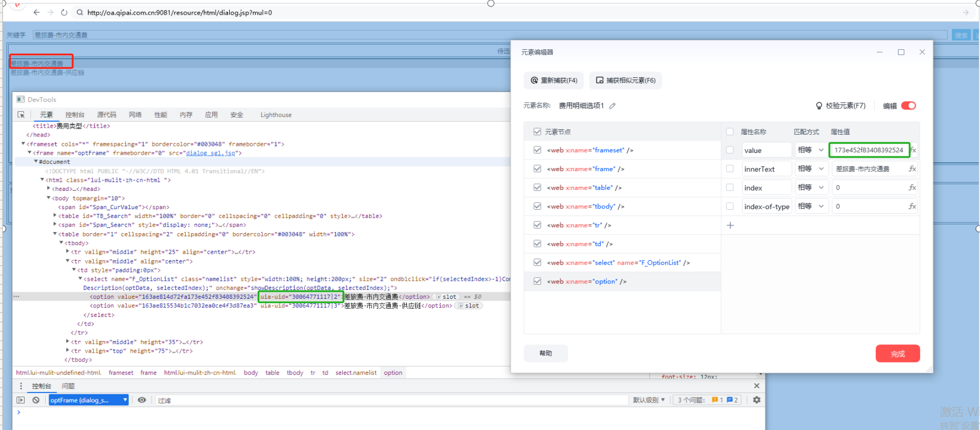Switch to the 网络 Network tab
This screenshot has height=430, width=980.
coord(135,115)
